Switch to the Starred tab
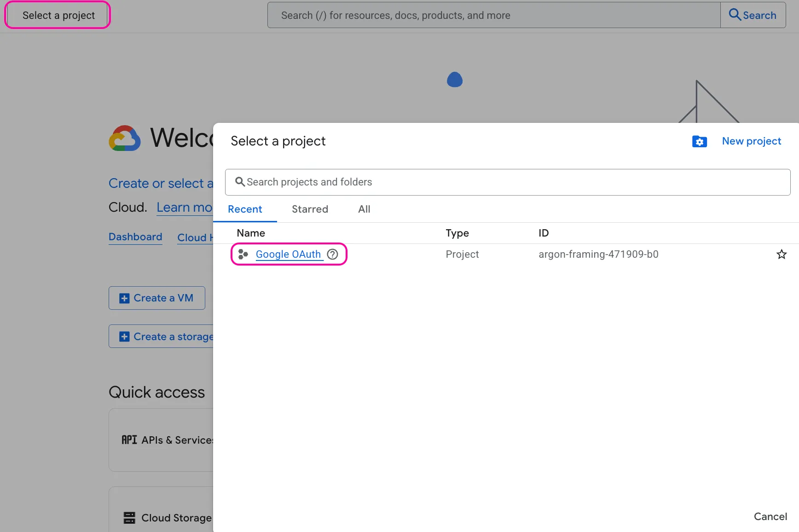This screenshot has width=799, height=532. tap(310, 209)
